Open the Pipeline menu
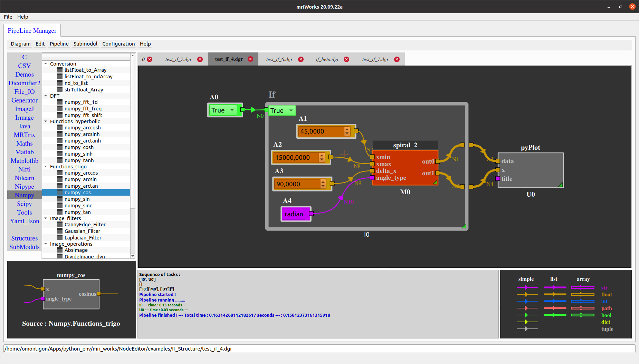The image size is (639, 364). (x=59, y=44)
